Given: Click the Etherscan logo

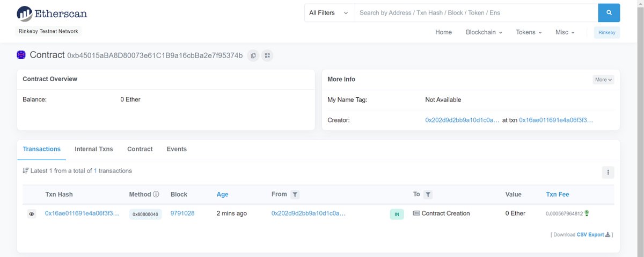Looking at the screenshot, I should [52, 13].
